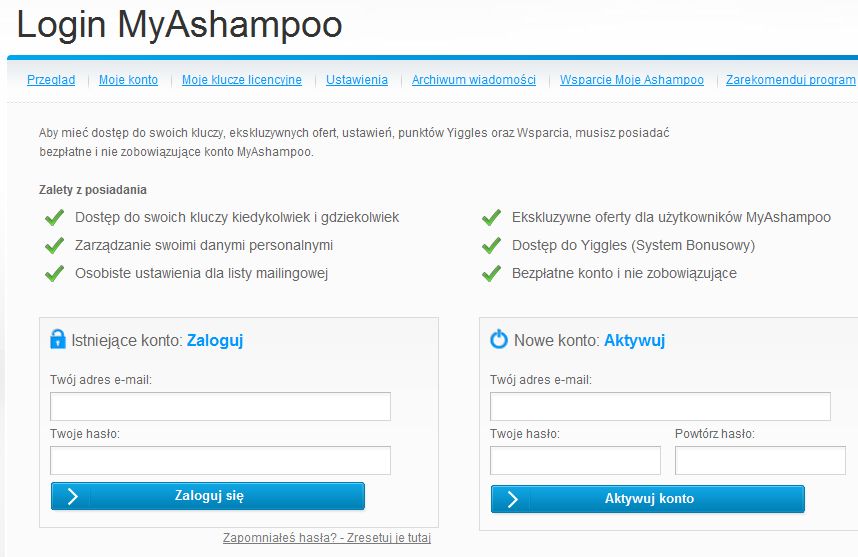Viewport: 858px width, 557px height.
Task: Open the Przegląd navigation link
Action: pyautogui.click(x=51, y=80)
